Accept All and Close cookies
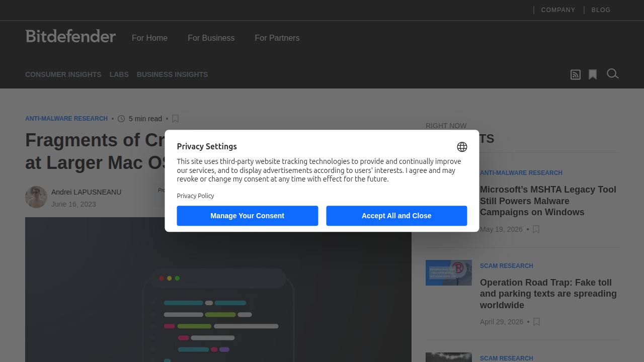 [396, 216]
